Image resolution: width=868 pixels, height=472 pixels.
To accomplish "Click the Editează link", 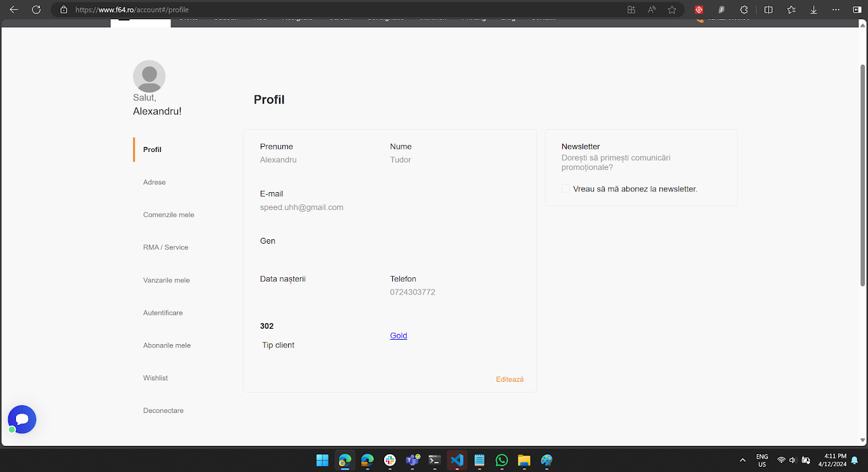I will (509, 379).
